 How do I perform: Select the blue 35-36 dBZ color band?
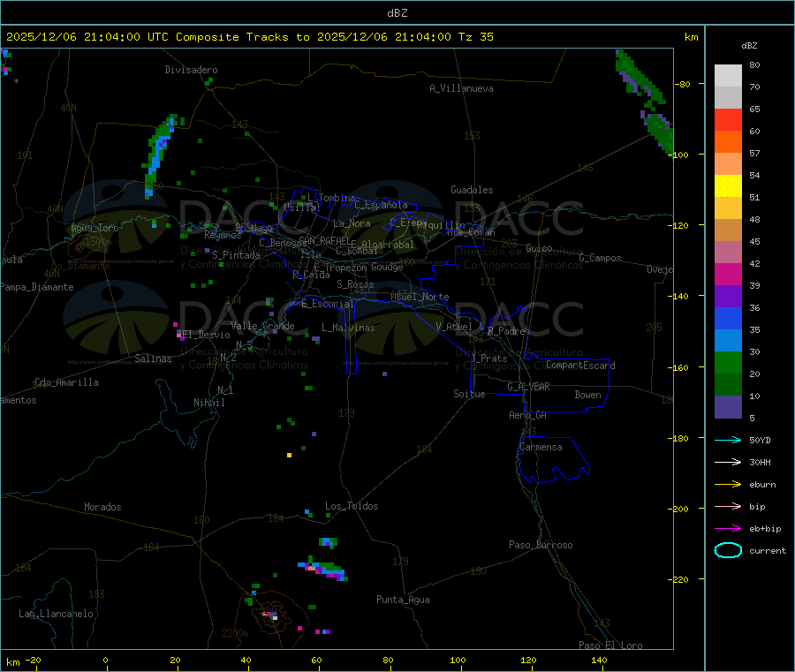click(x=728, y=318)
